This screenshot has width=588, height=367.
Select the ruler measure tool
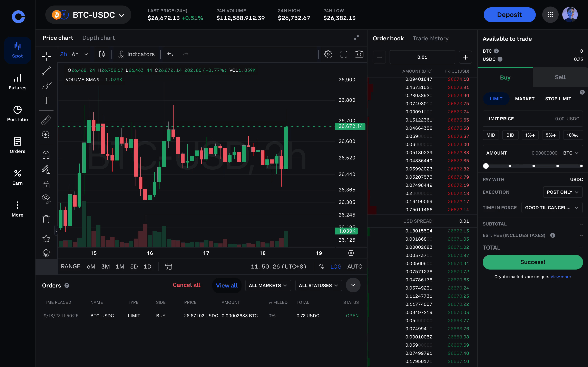(x=46, y=120)
